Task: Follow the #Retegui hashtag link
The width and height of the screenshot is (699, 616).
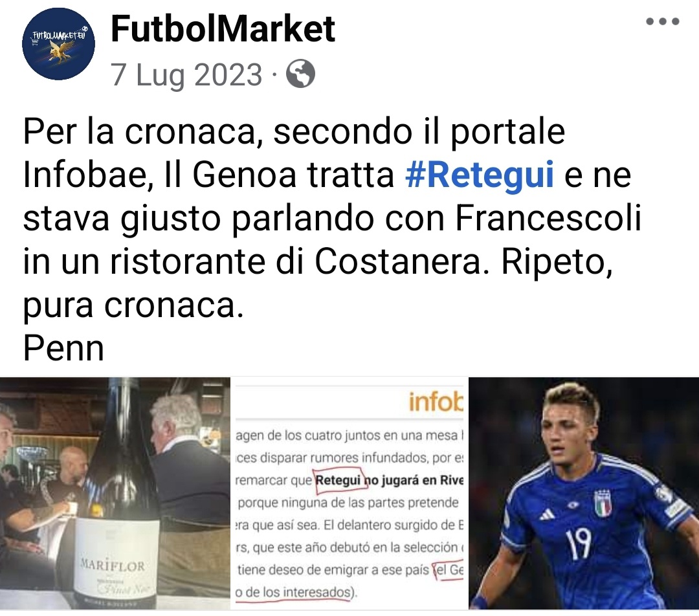Action: (x=479, y=175)
